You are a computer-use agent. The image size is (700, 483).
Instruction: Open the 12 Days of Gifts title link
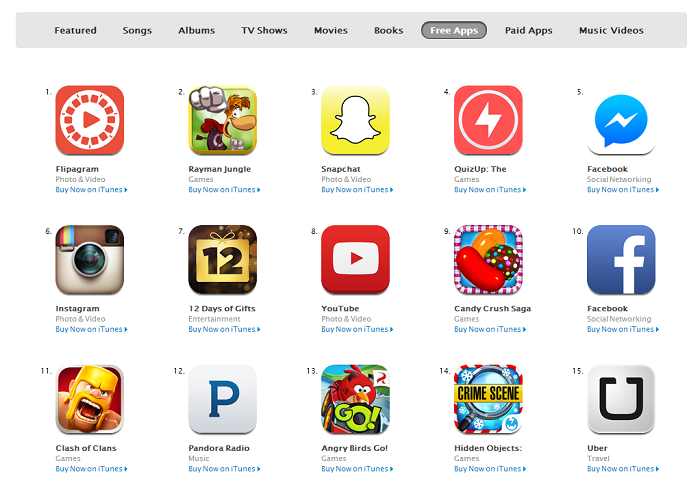tap(222, 308)
